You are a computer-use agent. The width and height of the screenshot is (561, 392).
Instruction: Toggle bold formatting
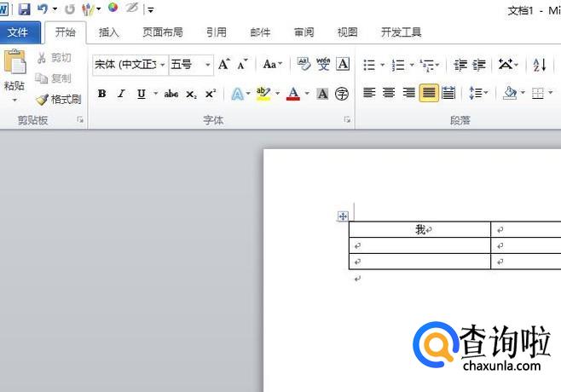[102, 94]
